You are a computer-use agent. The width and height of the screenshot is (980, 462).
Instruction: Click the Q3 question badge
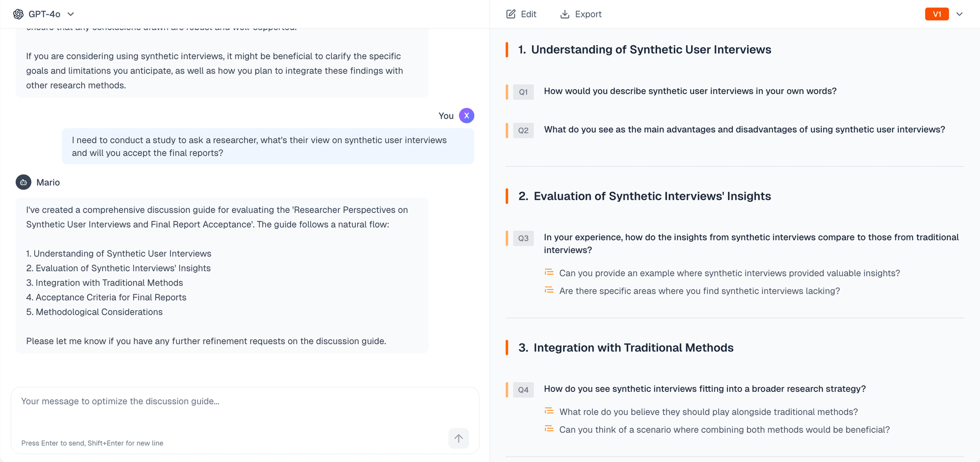[x=523, y=238]
